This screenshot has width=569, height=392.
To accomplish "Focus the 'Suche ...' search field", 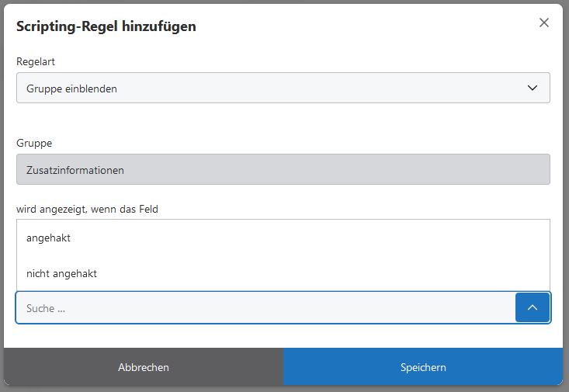I will tap(264, 308).
